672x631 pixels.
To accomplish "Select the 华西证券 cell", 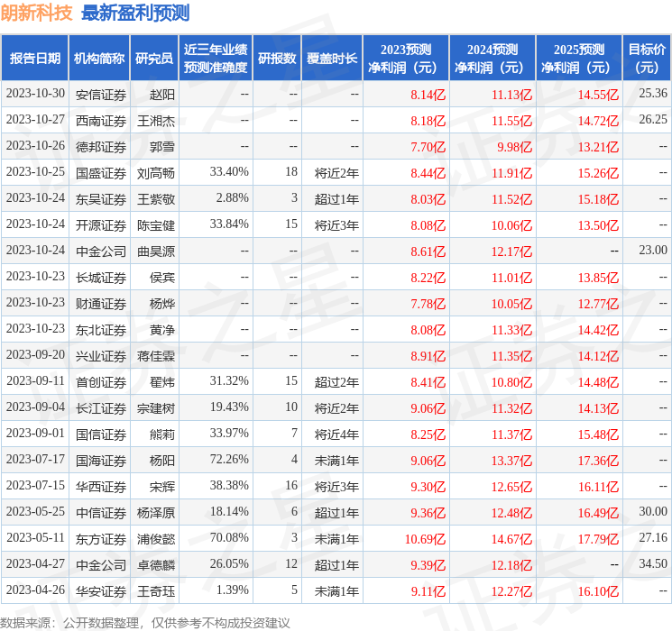I will coord(101,487).
